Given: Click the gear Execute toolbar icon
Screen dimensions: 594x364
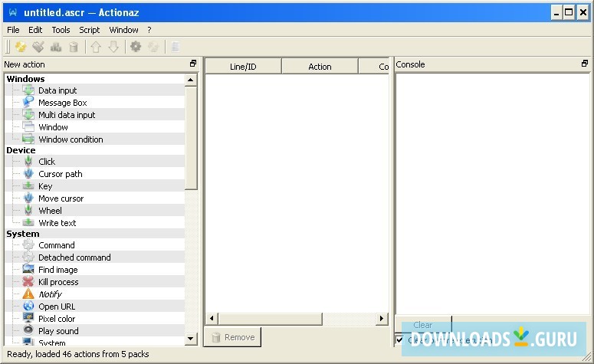Looking at the screenshot, I should tap(136, 47).
